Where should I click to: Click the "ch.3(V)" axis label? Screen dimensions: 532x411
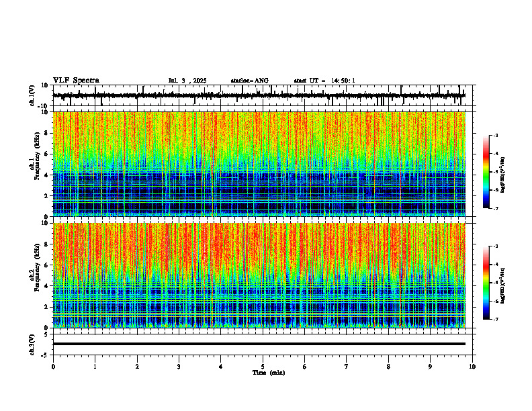pyautogui.click(x=32, y=345)
